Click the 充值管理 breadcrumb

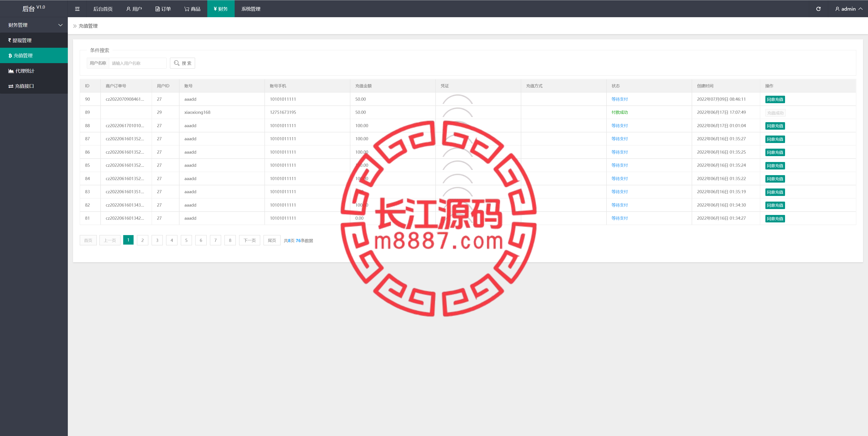point(88,26)
